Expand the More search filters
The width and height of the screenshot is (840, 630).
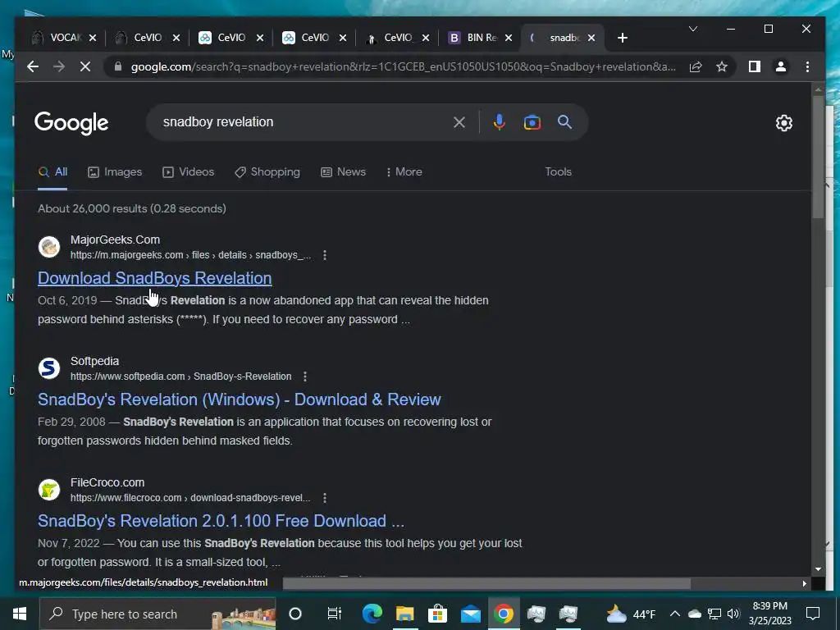click(x=404, y=172)
